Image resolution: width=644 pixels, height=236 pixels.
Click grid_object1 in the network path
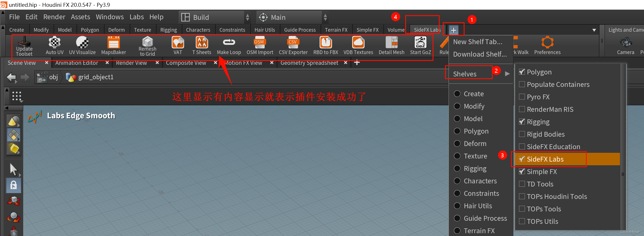(96, 77)
